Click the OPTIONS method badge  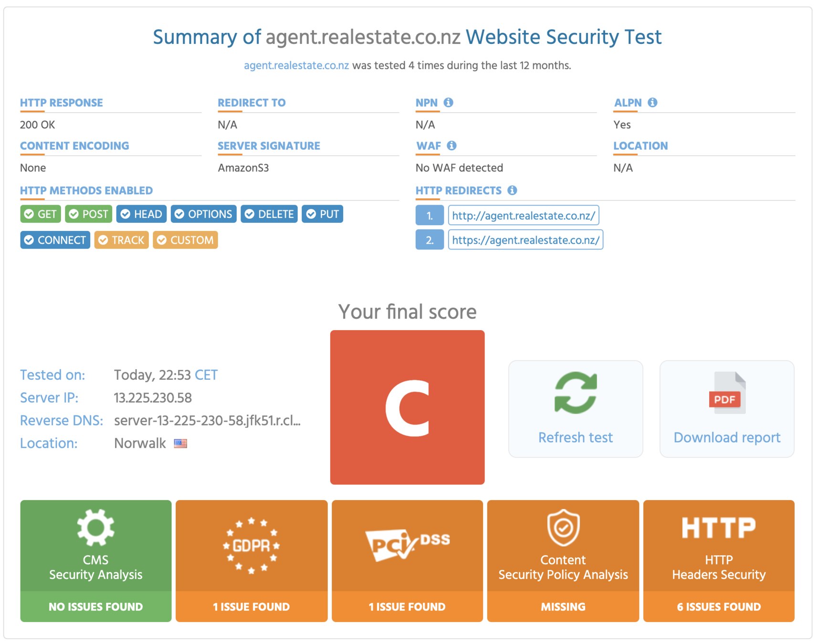(203, 214)
